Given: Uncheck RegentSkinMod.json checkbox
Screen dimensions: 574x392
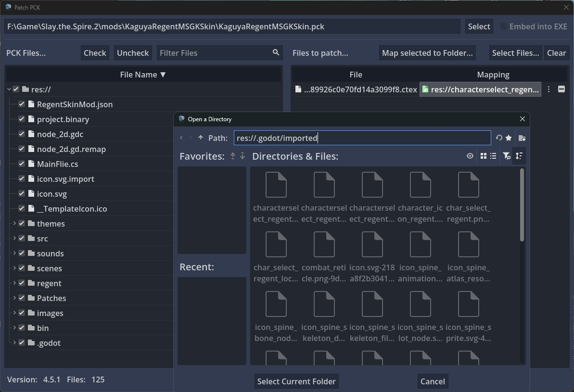Looking at the screenshot, I should tap(22, 104).
